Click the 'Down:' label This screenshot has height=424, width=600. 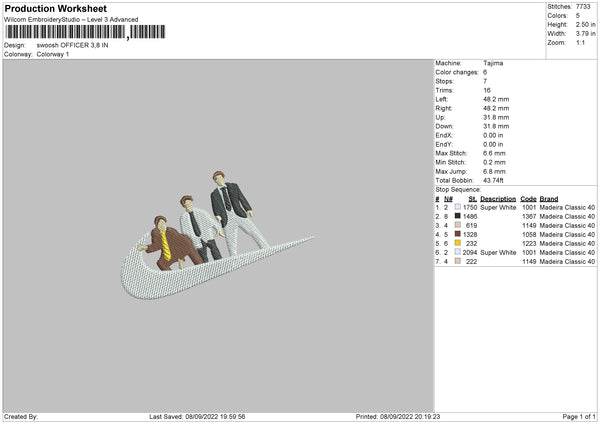(445, 126)
